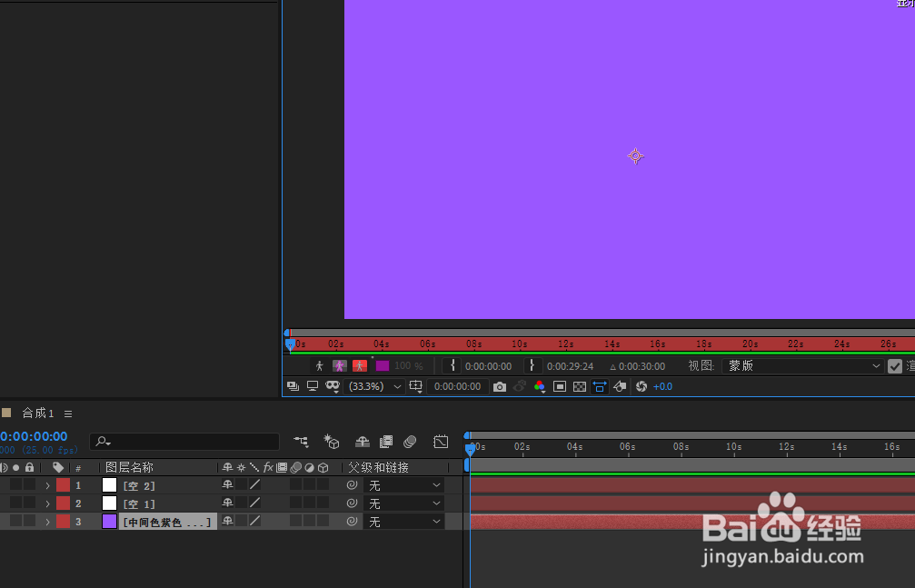Select the 中间色紫色 layer name
Image resolution: width=915 pixels, height=588 pixels.
tap(167, 522)
